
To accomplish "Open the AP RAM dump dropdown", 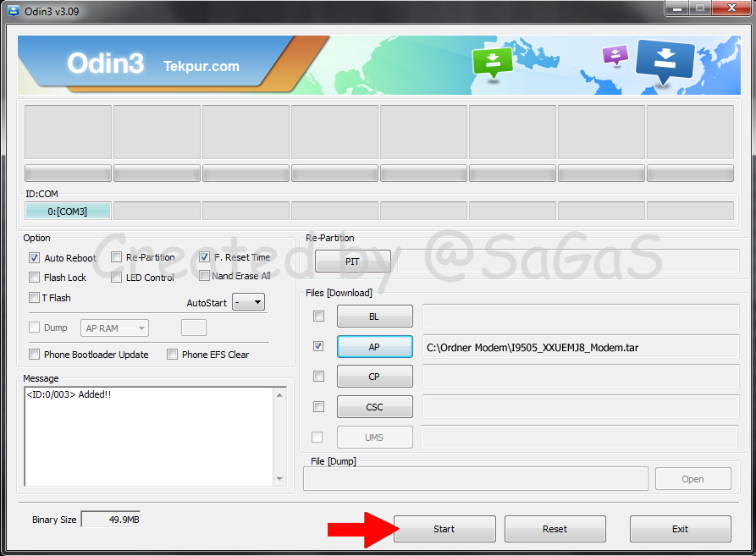I will tap(114, 328).
